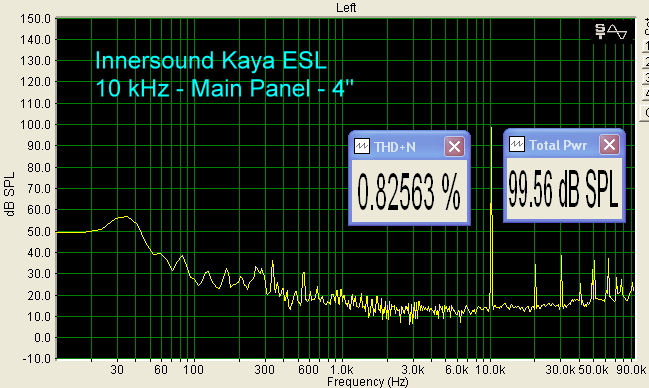Click the sine waveform icon in plot corner
The width and height of the screenshot is (649, 388).
[617, 31]
